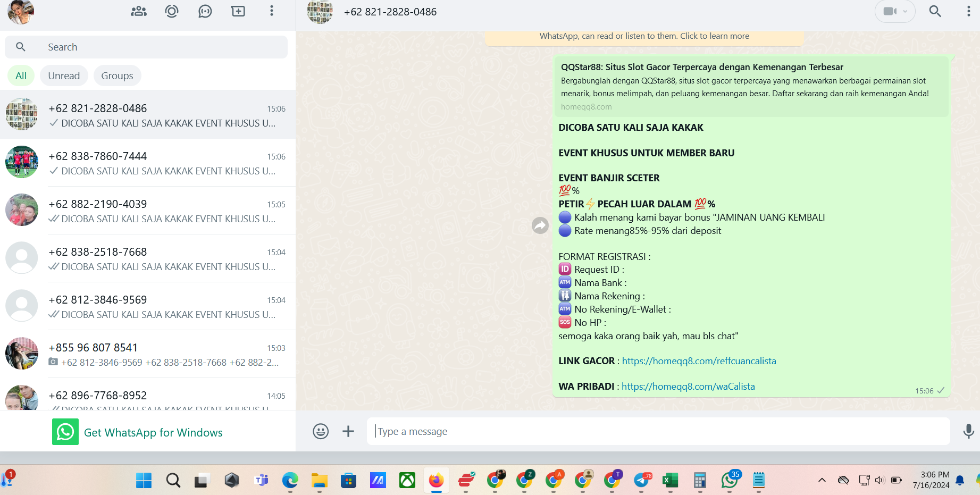Open the Windows Start menu

pos(144,481)
